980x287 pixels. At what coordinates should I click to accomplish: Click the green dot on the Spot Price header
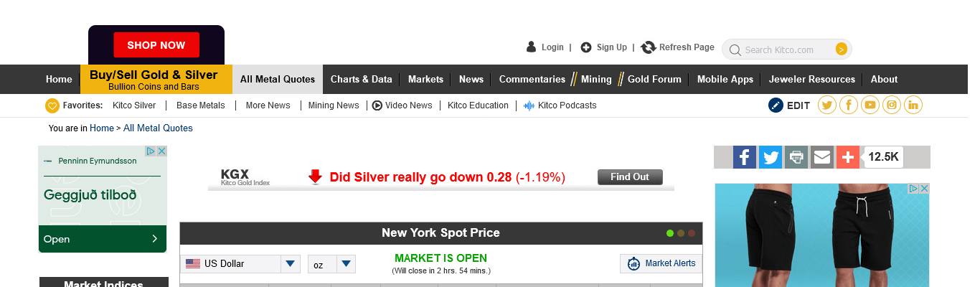click(670, 233)
